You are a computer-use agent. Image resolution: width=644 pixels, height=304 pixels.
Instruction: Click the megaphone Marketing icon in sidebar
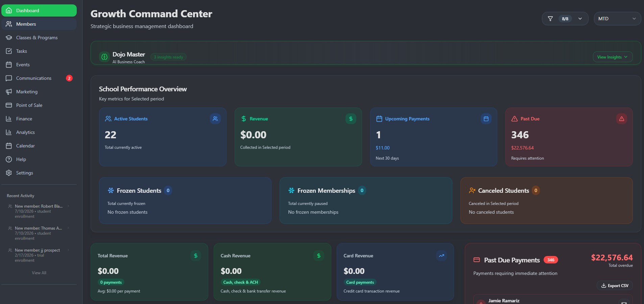tap(9, 92)
